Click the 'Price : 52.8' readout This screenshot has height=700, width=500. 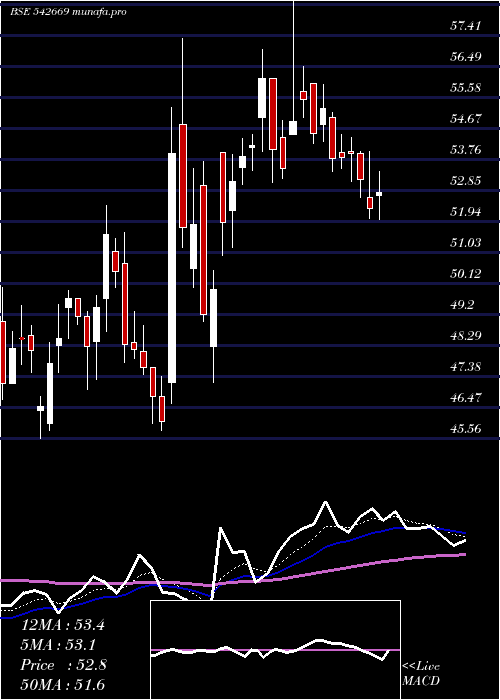point(63,665)
